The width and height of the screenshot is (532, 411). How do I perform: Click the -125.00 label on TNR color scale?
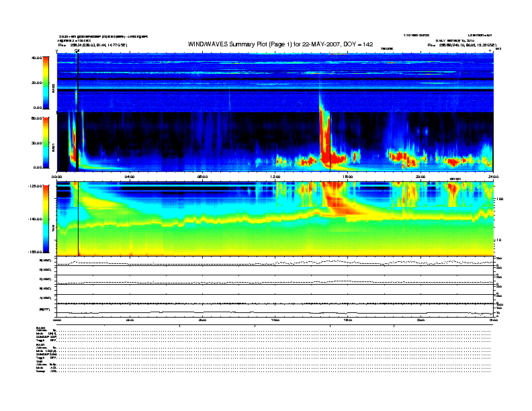(x=35, y=186)
